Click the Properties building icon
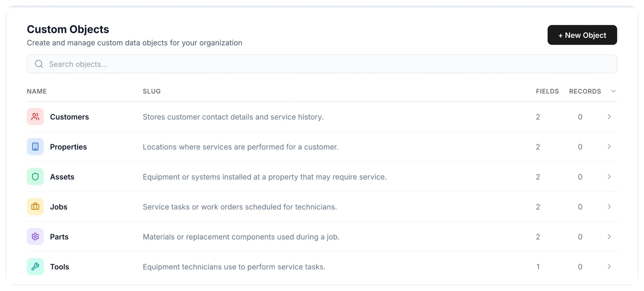644x291 pixels. point(35,147)
